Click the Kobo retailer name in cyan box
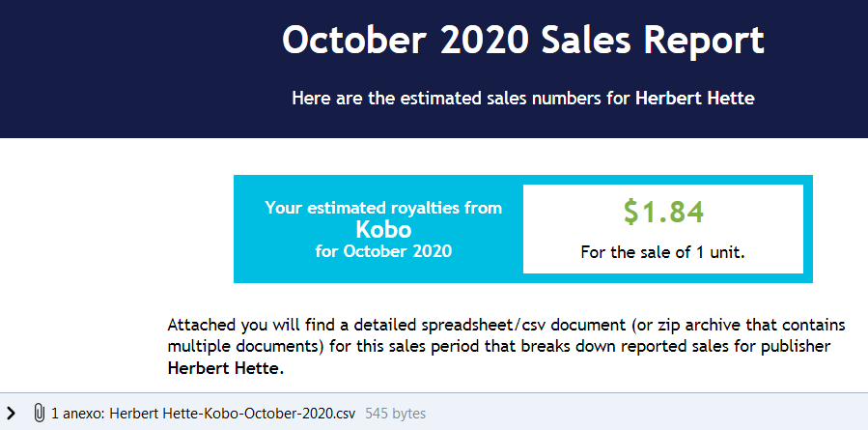 [383, 229]
